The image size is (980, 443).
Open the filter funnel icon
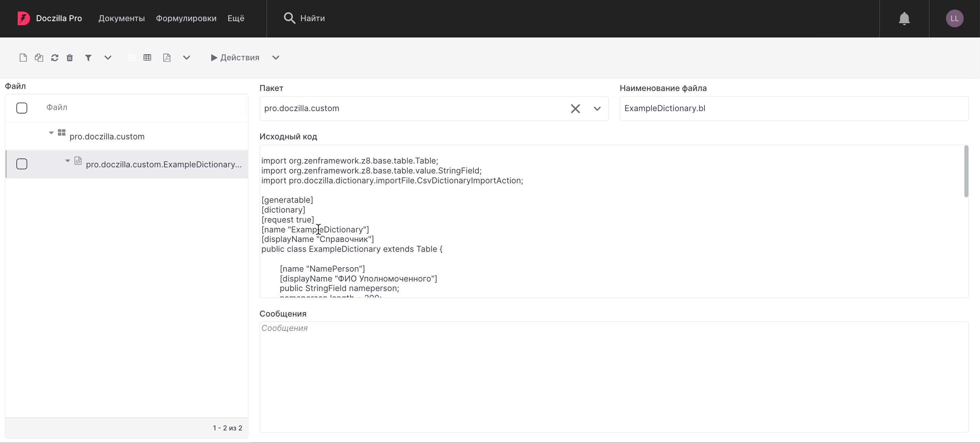pos(88,58)
